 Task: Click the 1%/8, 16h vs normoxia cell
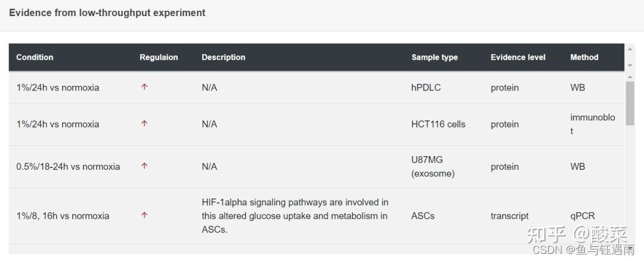tap(63, 216)
